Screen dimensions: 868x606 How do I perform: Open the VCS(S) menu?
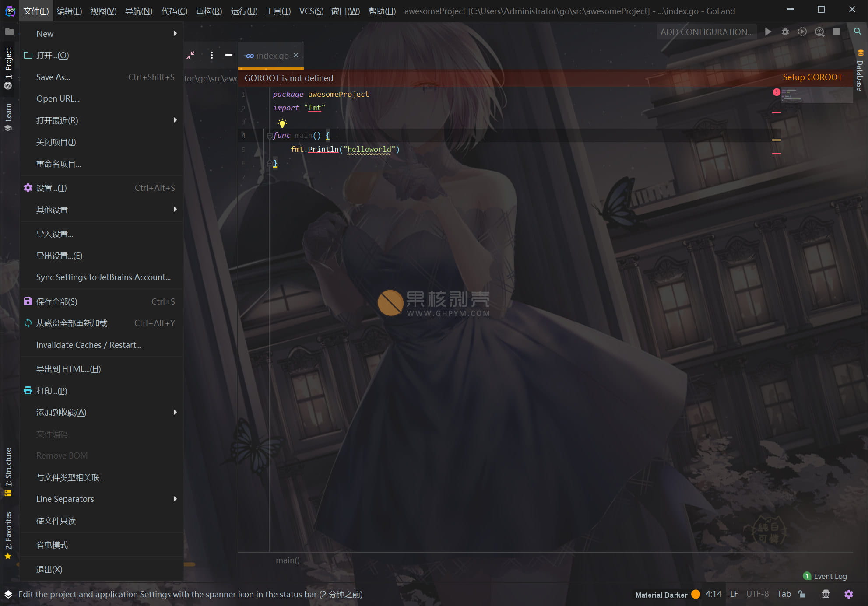click(311, 11)
